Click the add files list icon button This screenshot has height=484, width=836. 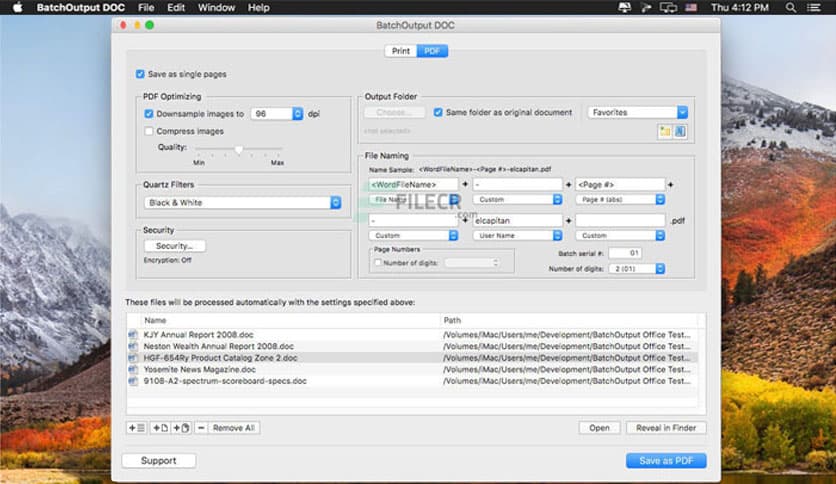[x=136, y=427]
